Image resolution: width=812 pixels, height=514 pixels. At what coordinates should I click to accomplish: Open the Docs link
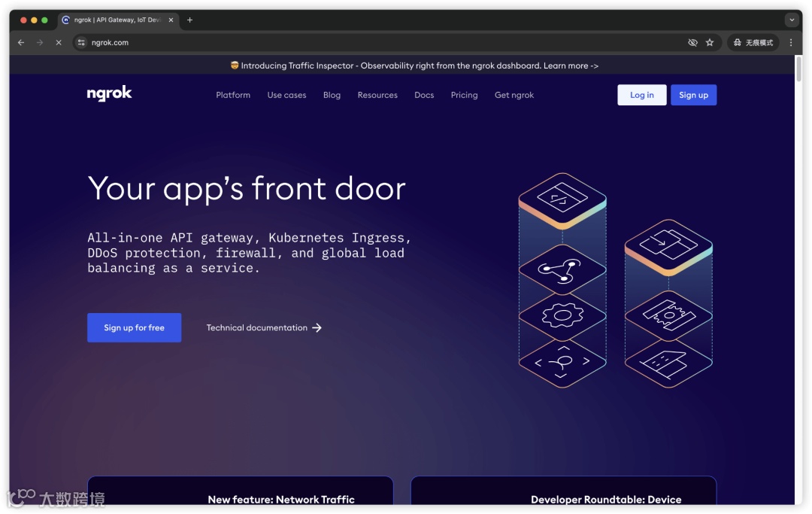pos(424,95)
